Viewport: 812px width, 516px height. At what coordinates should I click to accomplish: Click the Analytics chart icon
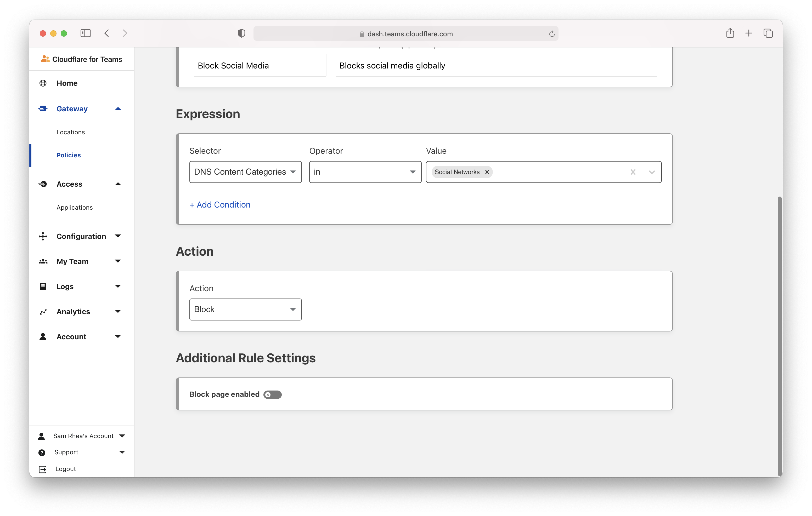click(x=43, y=312)
